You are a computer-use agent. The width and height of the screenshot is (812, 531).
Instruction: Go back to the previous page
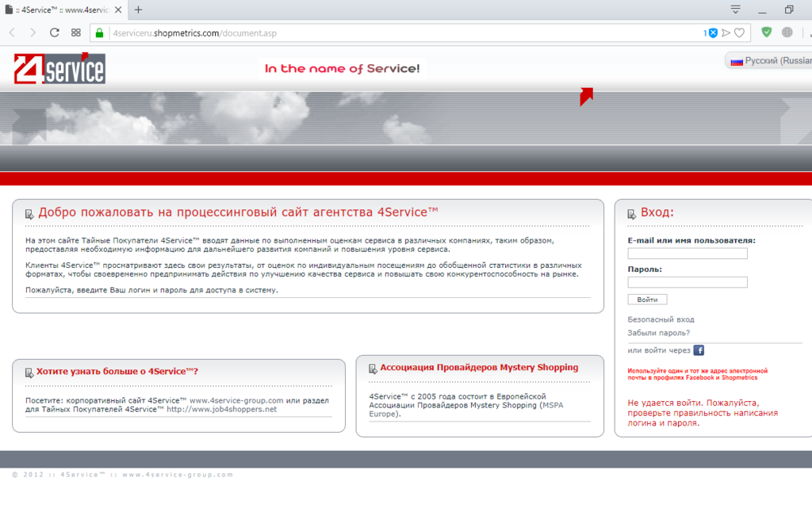(13, 33)
